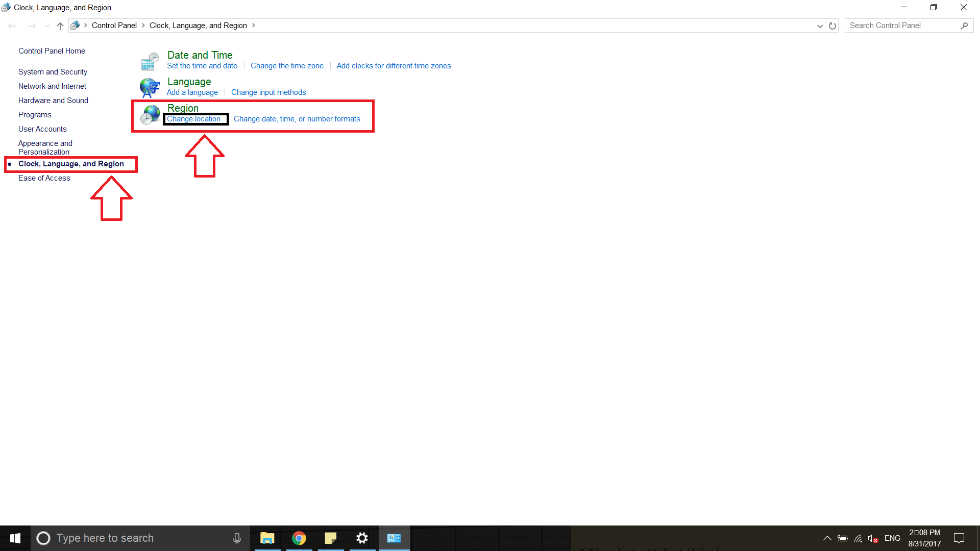This screenshot has height=551, width=980.
Task: Open File Explorer from the taskbar
Action: coord(267,538)
